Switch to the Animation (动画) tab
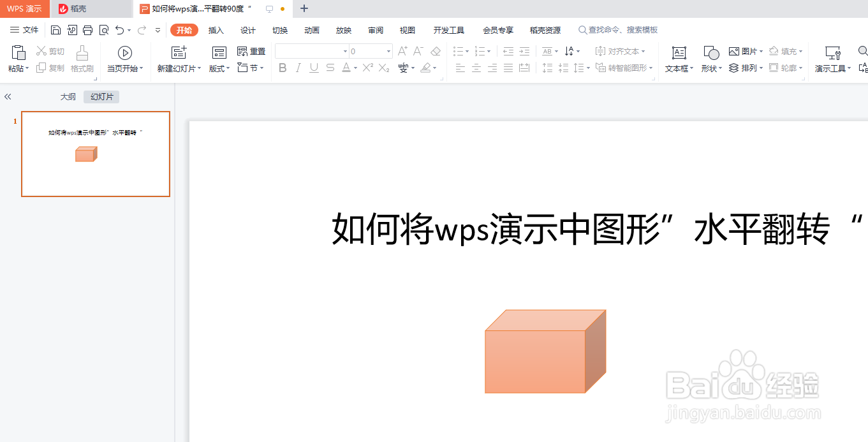The image size is (868, 442). (x=312, y=30)
